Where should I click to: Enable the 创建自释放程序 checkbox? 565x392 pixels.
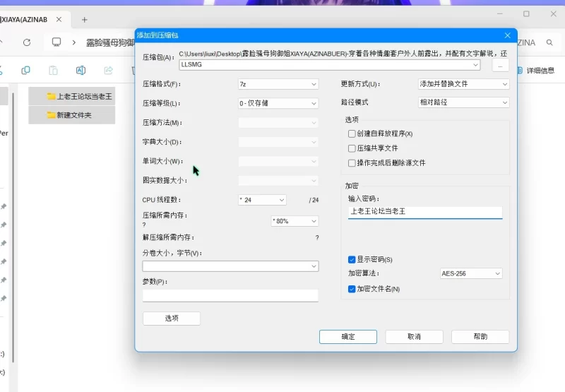352,133
